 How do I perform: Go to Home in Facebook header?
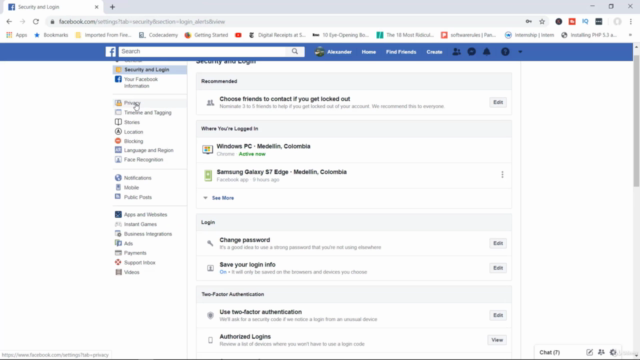(x=369, y=52)
